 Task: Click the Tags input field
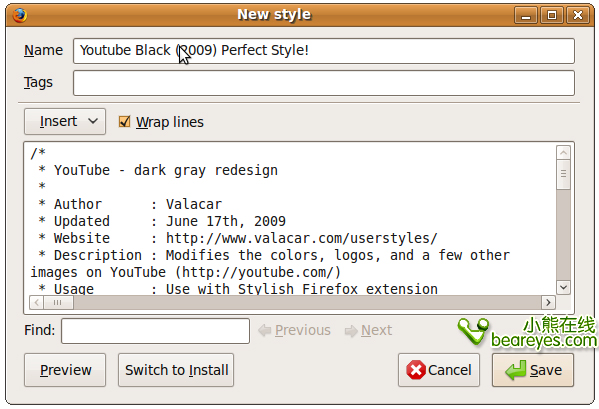point(324,83)
